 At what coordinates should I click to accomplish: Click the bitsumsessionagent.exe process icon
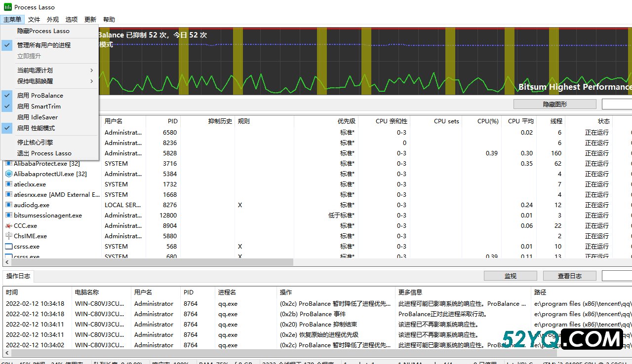click(8, 215)
